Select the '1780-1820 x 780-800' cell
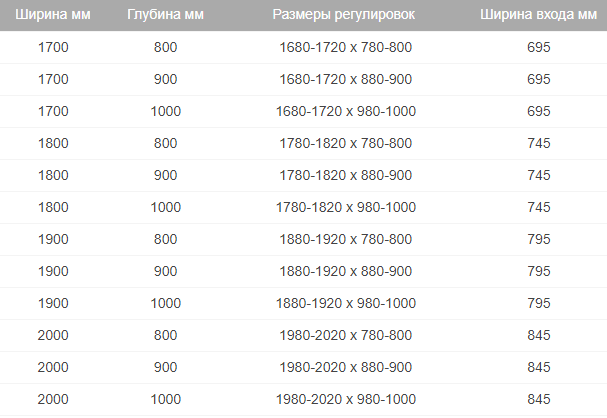 click(345, 143)
